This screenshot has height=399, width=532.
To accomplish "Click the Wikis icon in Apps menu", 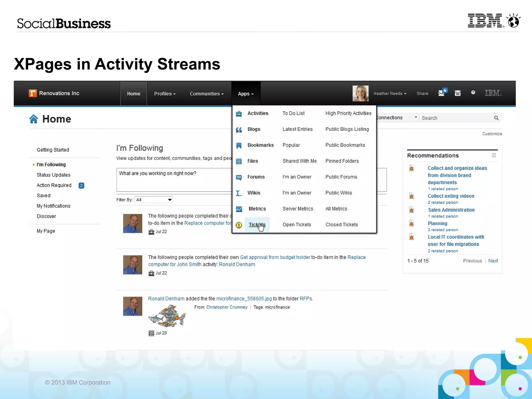I will pyautogui.click(x=239, y=193).
